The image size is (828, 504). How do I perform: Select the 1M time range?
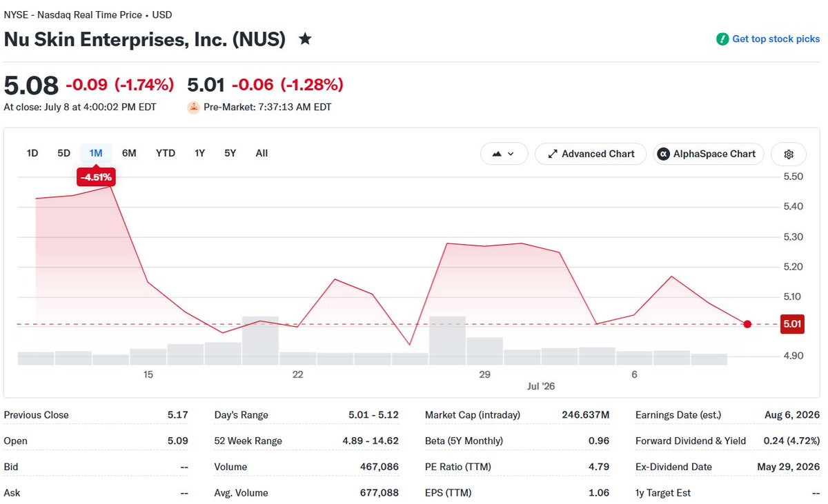pyautogui.click(x=96, y=153)
